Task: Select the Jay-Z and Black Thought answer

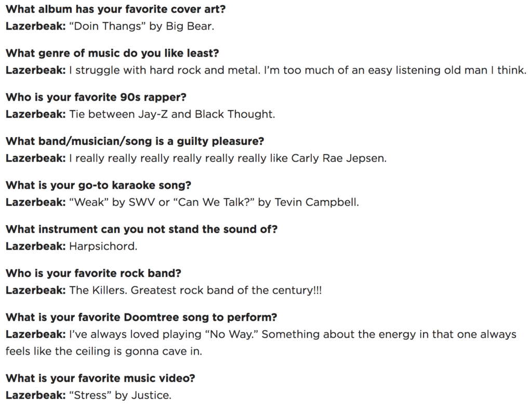Action: [140, 114]
